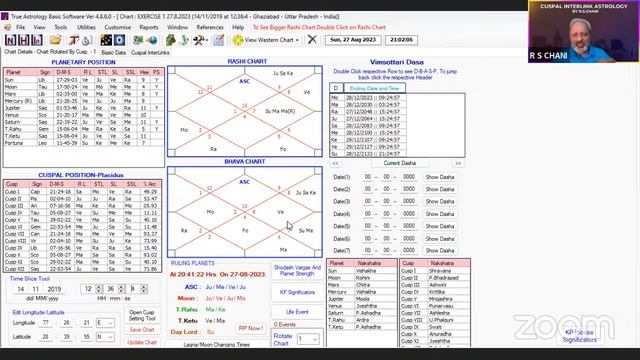Click the RP Now! button

click(251, 328)
